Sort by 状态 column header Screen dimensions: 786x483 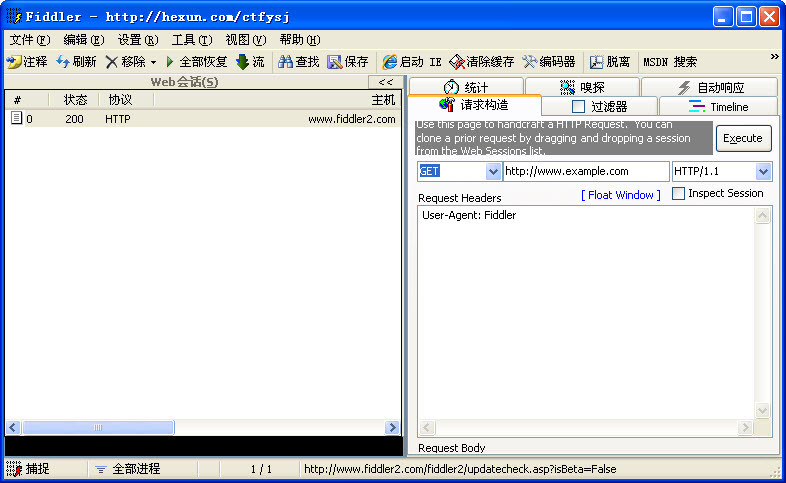pyautogui.click(x=75, y=100)
